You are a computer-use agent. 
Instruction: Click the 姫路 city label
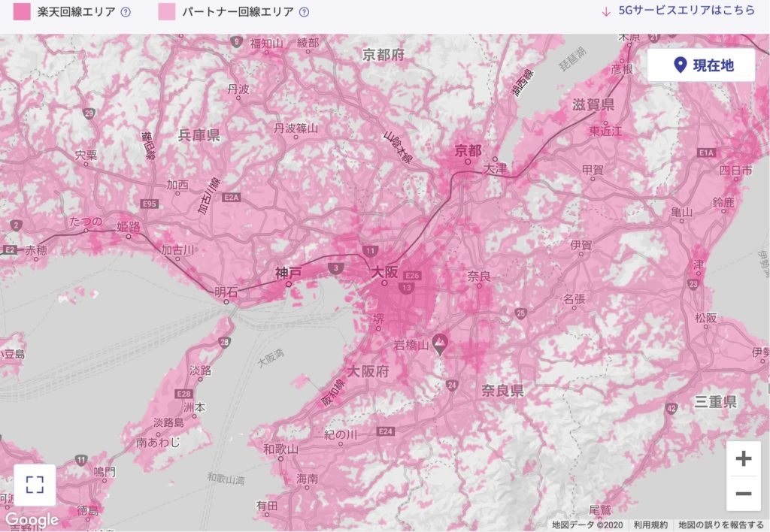[x=128, y=227]
